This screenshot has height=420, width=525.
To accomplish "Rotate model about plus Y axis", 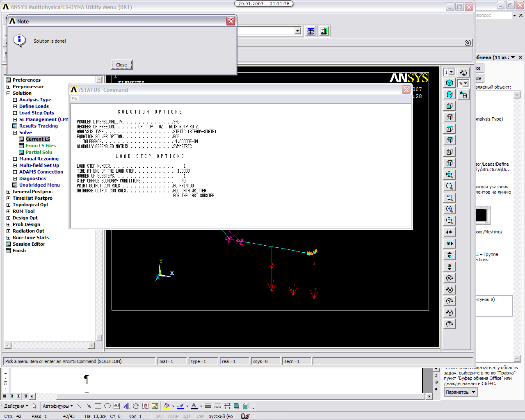I will click(450, 313).
